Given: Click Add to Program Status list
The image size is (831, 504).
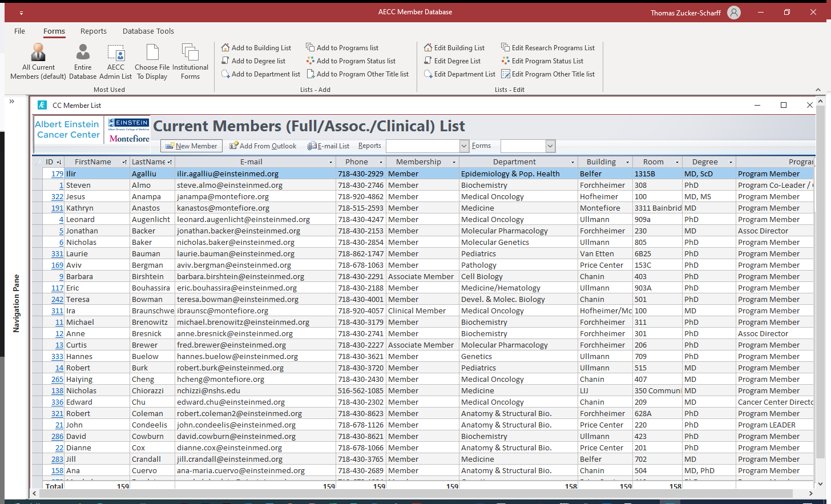Looking at the screenshot, I should (350, 61).
